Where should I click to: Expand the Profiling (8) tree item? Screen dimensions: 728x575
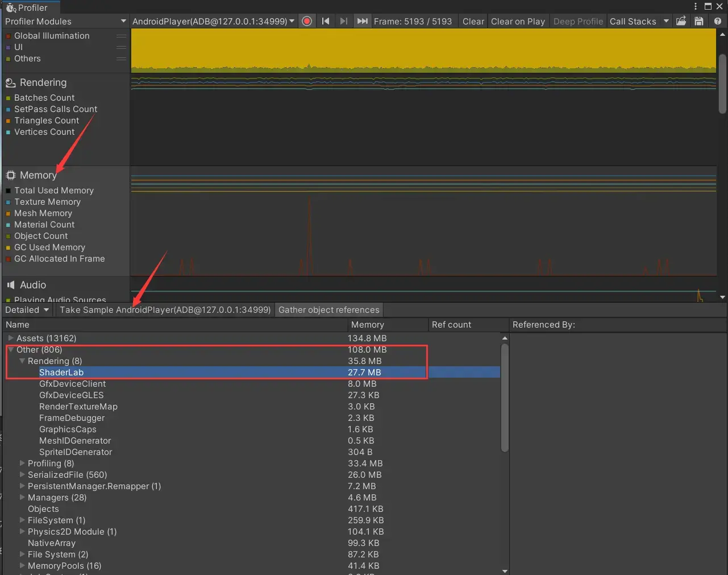point(23,464)
